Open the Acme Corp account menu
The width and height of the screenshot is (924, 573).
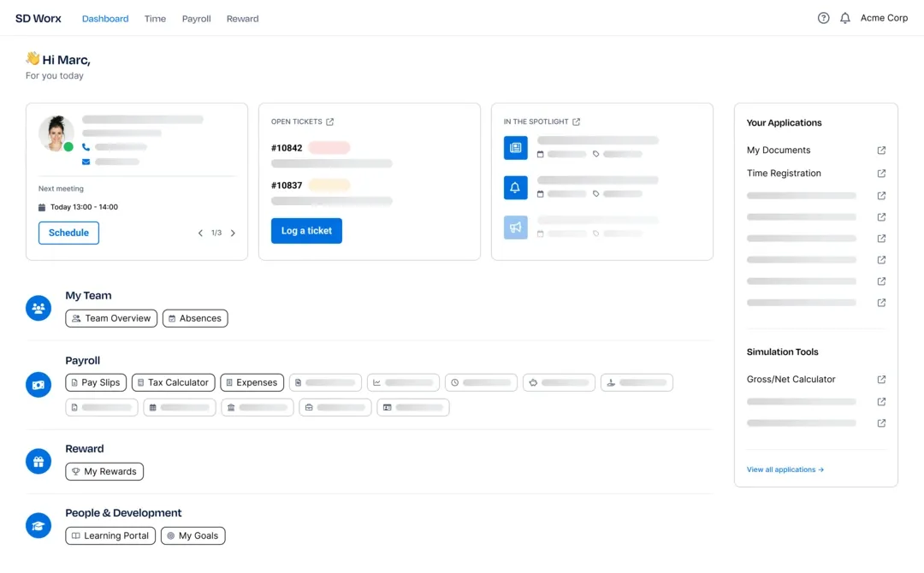(x=884, y=18)
